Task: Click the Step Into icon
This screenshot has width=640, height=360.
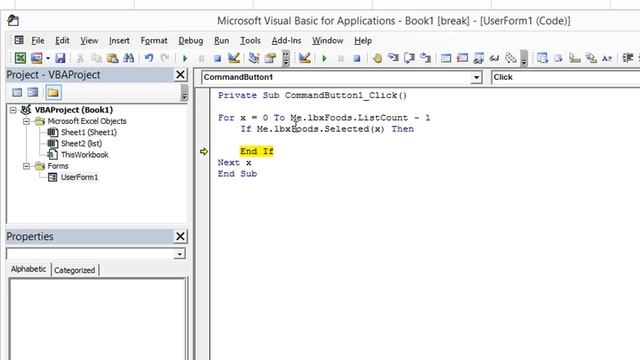Action: pos(393,58)
